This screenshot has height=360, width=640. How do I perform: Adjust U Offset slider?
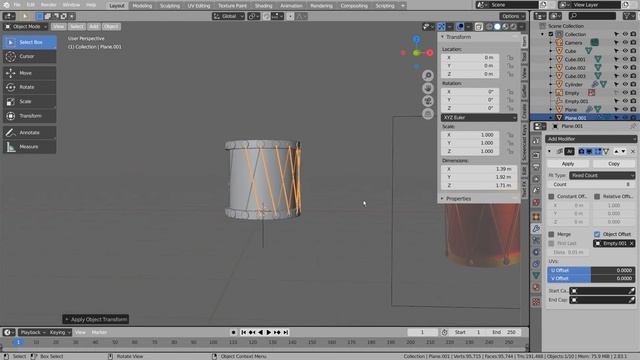[x=591, y=270]
